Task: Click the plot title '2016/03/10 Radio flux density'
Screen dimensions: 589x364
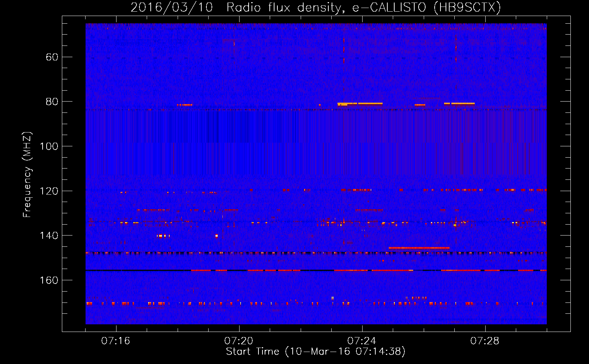Action: point(316,7)
